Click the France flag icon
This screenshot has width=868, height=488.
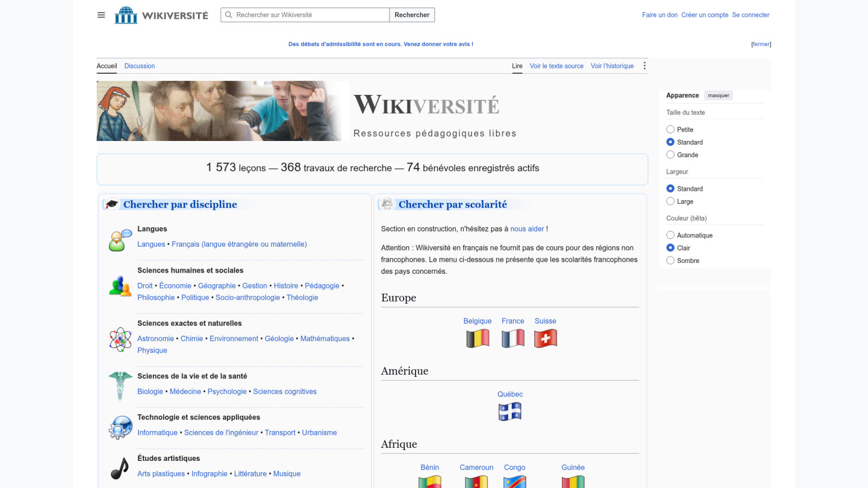click(513, 338)
